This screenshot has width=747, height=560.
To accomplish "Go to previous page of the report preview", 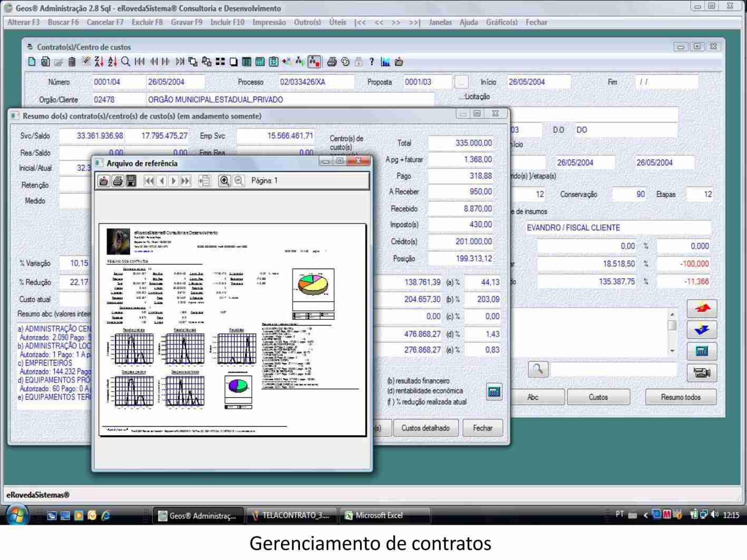I will coord(162,181).
